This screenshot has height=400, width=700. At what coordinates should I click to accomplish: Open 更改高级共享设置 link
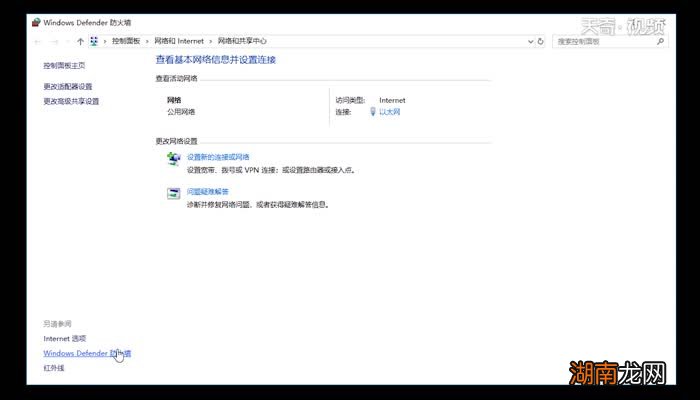coord(71,101)
